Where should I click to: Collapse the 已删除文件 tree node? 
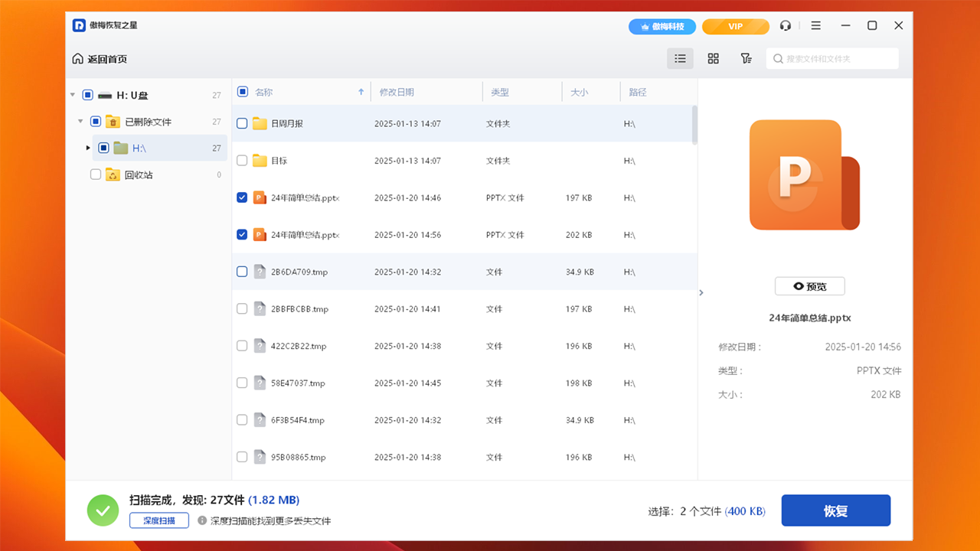tap(80, 121)
